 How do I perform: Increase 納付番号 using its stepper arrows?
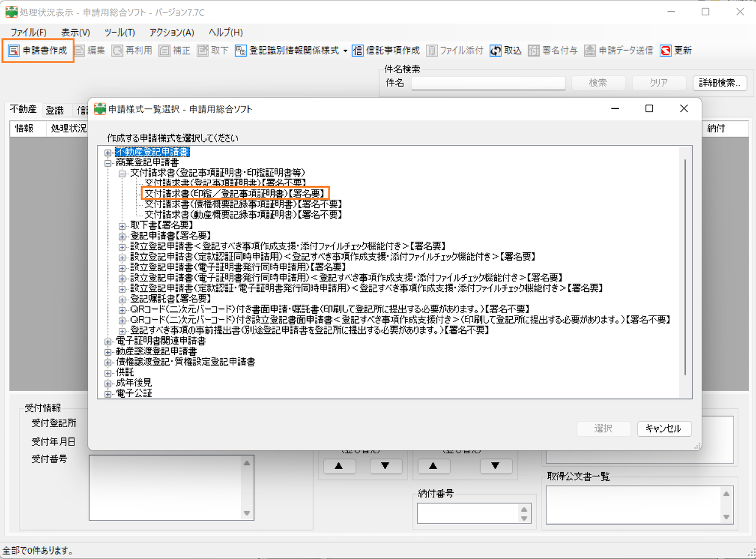coord(524,509)
